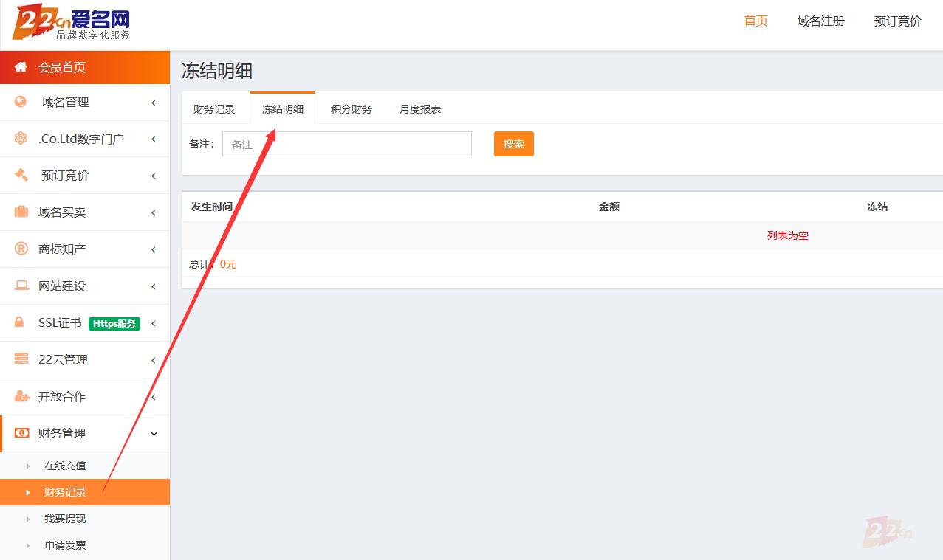Expand the .Co.Ltd数字门户 chevron
The width and height of the screenshot is (943, 560).
(x=154, y=139)
